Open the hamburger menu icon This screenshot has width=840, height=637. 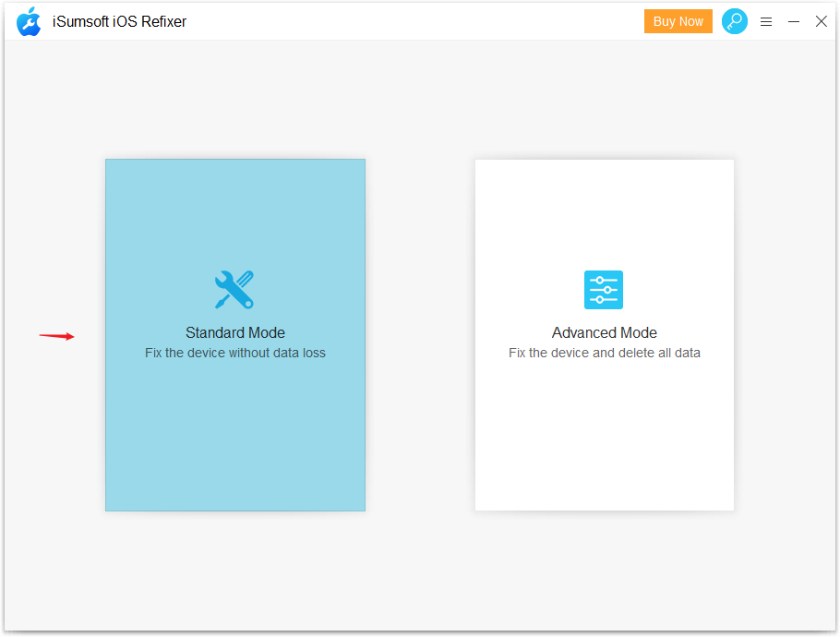(766, 21)
